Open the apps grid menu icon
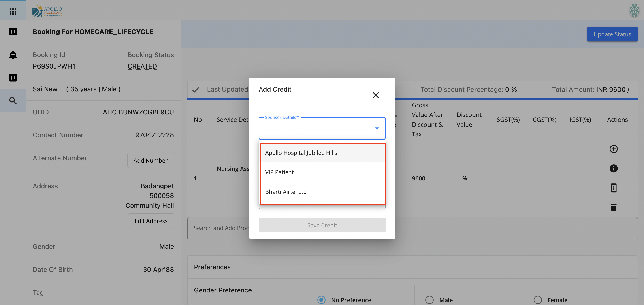The image size is (644, 305). (13, 11)
